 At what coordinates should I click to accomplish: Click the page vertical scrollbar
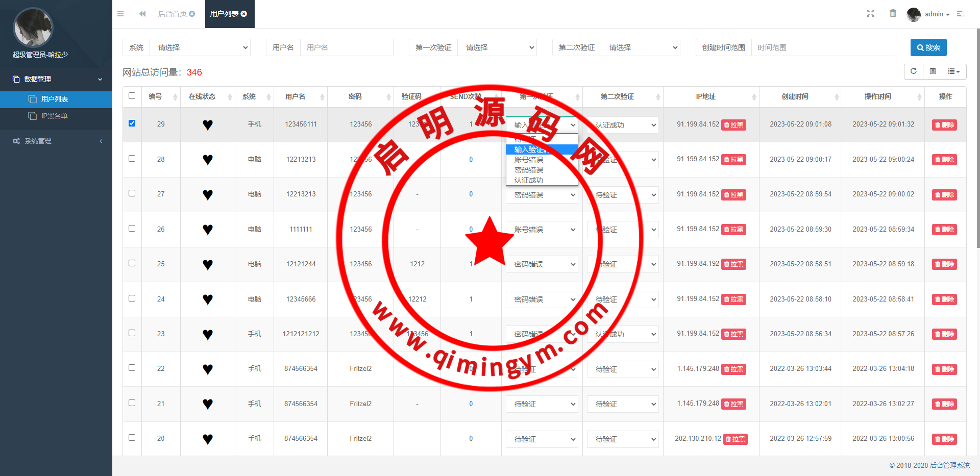tap(977, 153)
